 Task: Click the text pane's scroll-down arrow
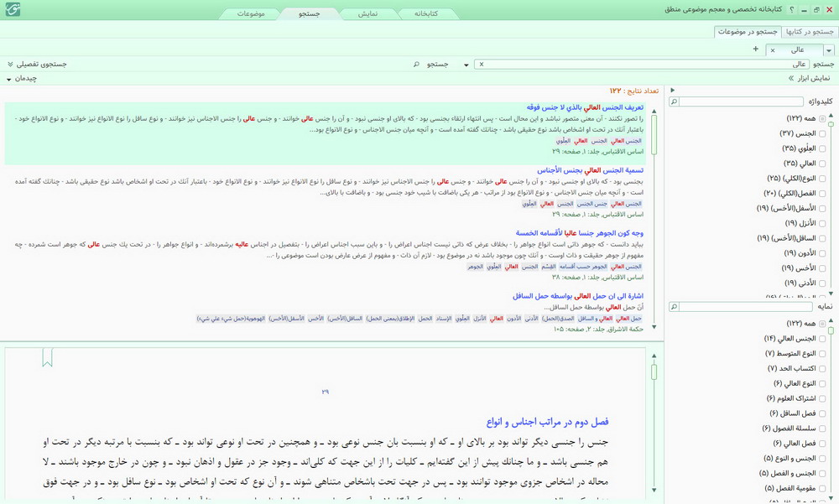[654, 490]
